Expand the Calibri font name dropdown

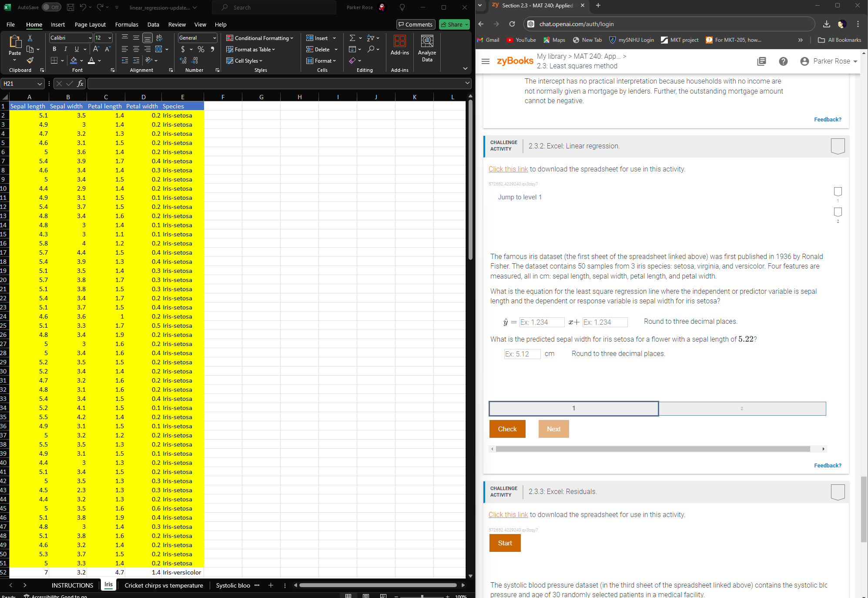(90, 38)
